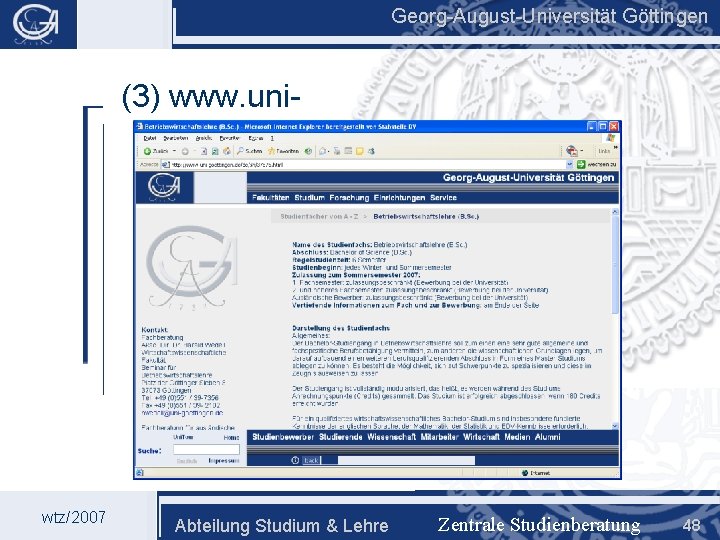Click the green go arrow beside 'wechseln zu'
Image resolution: width=720 pixels, height=540 pixels.
coord(581,164)
